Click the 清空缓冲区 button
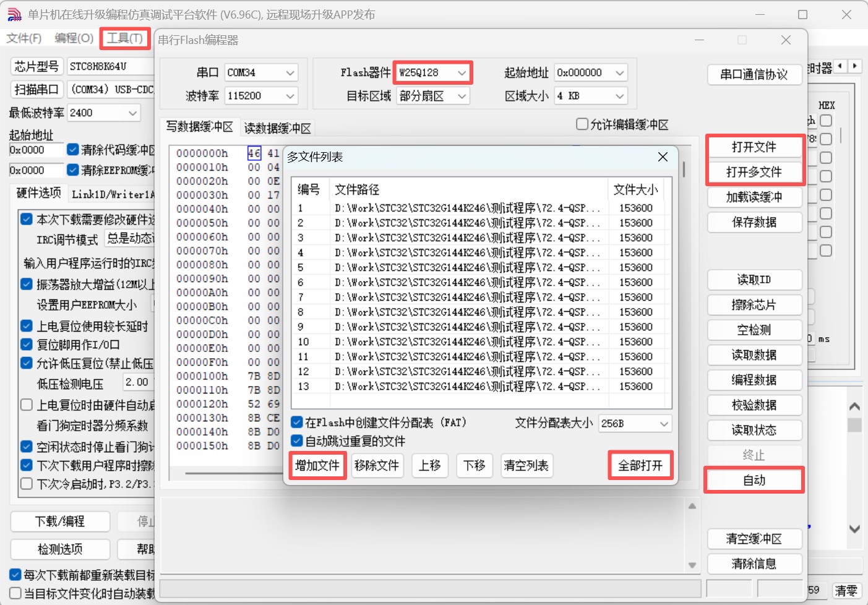The image size is (868, 605). tap(755, 539)
